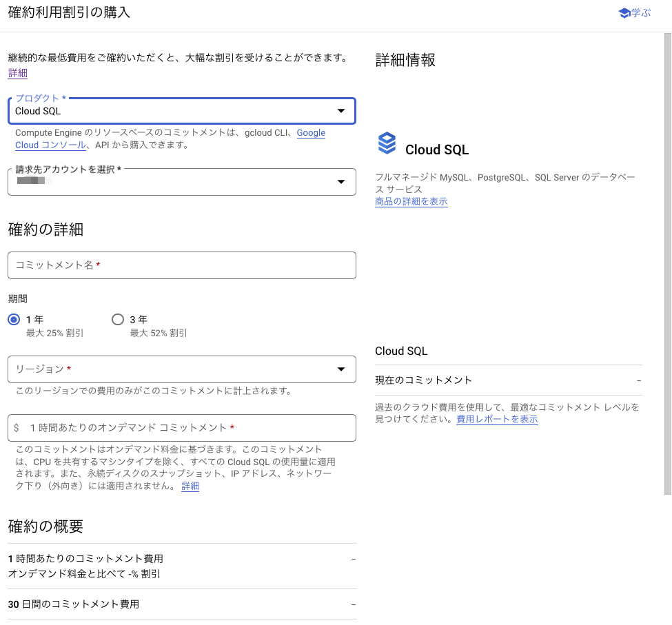This screenshot has height=625, width=672.
Task: Click the 期間 label
Action: 17,299
